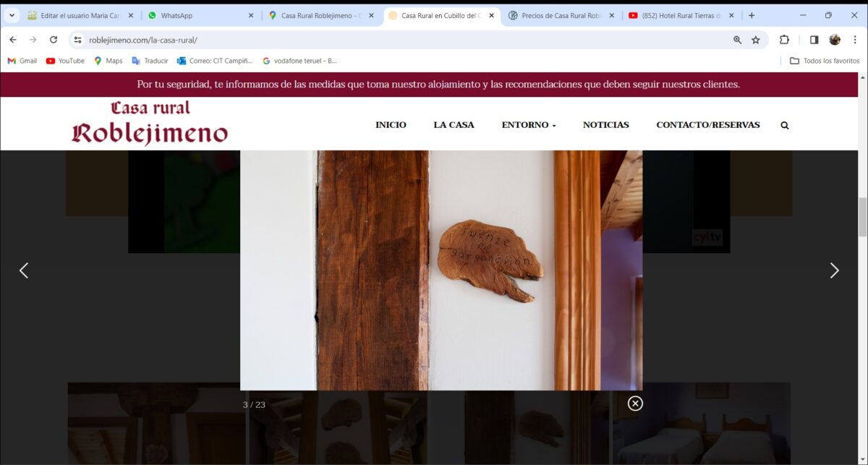Expand the ENTORNO dropdown menu

coord(528,125)
